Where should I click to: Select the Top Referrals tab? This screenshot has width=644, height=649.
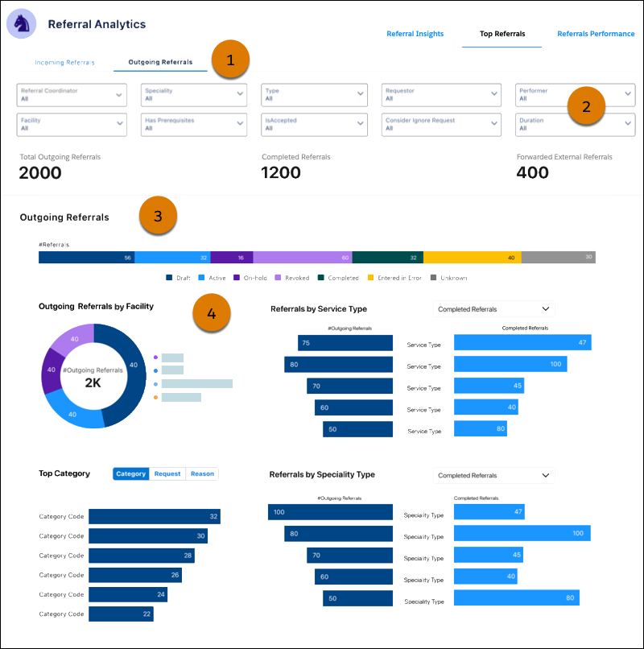coord(502,34)
